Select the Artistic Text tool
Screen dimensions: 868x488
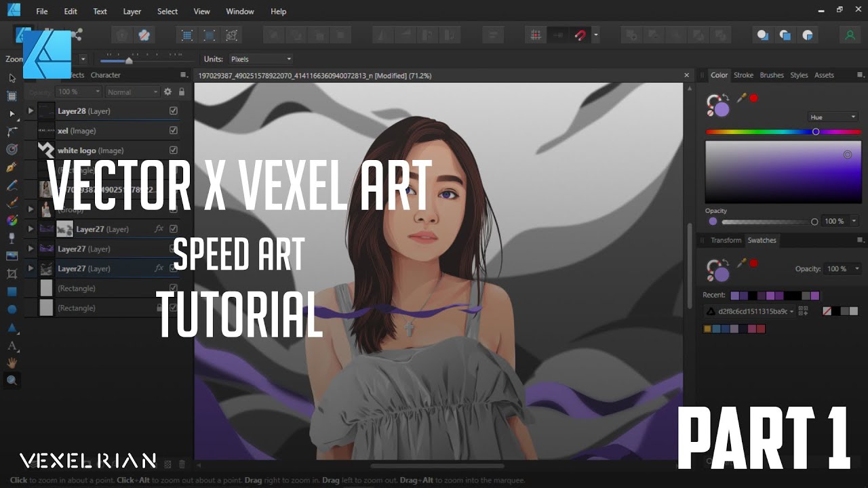point(12,345)
